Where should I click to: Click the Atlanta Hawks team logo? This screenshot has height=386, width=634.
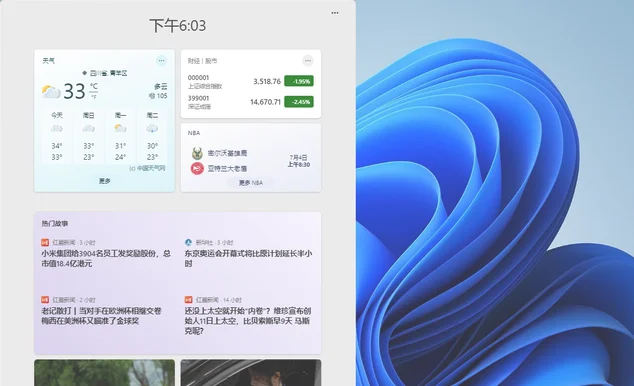197,168
